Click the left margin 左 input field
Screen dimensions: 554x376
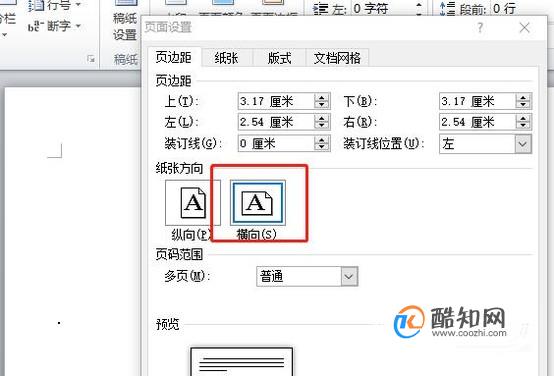(276, 122)
